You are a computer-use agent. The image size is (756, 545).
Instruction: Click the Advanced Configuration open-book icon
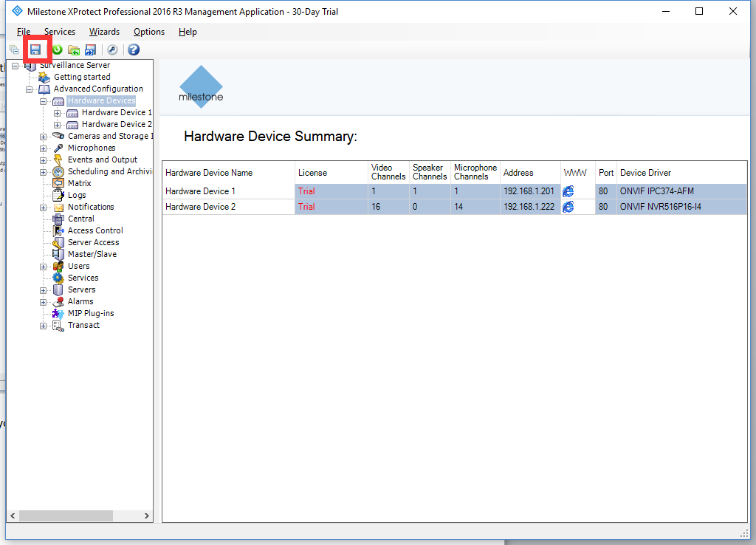[x=44, y=89]
